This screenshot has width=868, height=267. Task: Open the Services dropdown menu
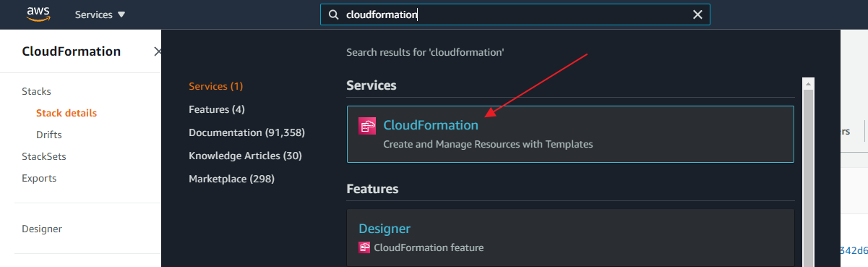pyautogui.click(x=100, y=14)
